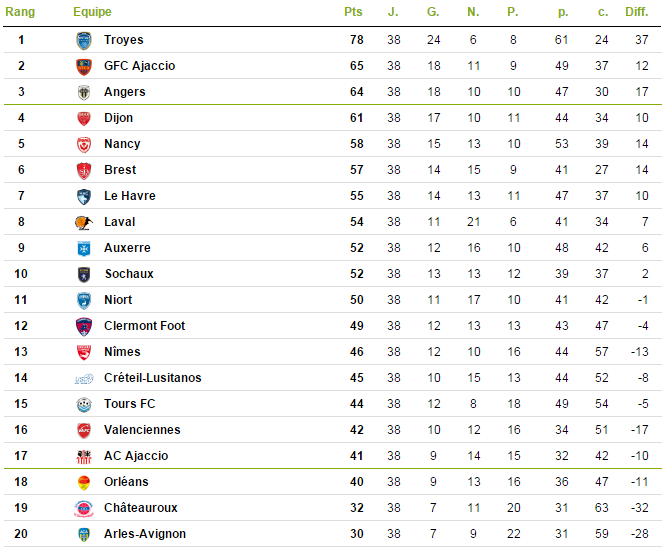Click the Rang column header
The height and width of the screenshot is (551, 663).
(x=20, y=12)
